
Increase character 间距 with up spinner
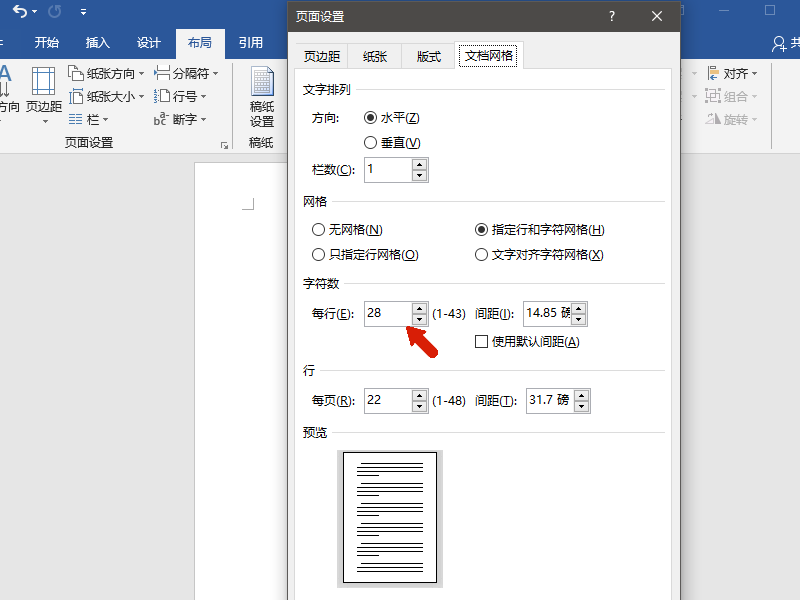point(579,308)
